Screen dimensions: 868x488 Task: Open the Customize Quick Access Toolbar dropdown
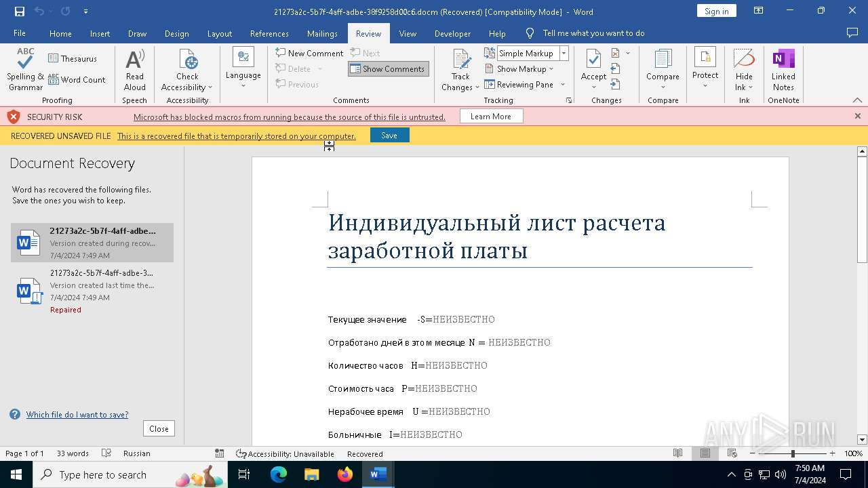click(85, 12)
